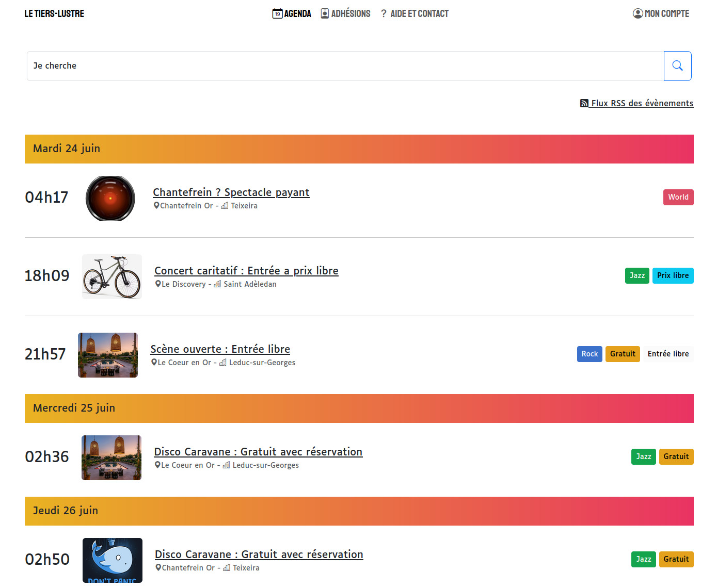Click the bicycle event thumbnail

pos(112,276)
